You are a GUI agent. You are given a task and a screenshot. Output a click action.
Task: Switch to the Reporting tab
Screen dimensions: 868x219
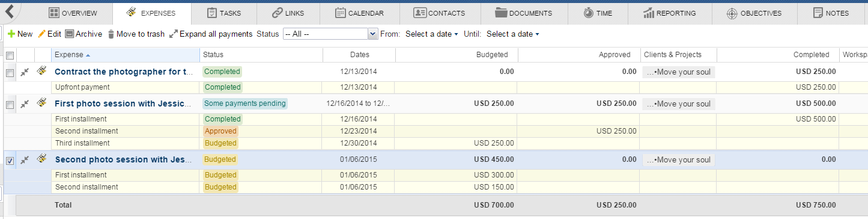(x=669, y=13)
